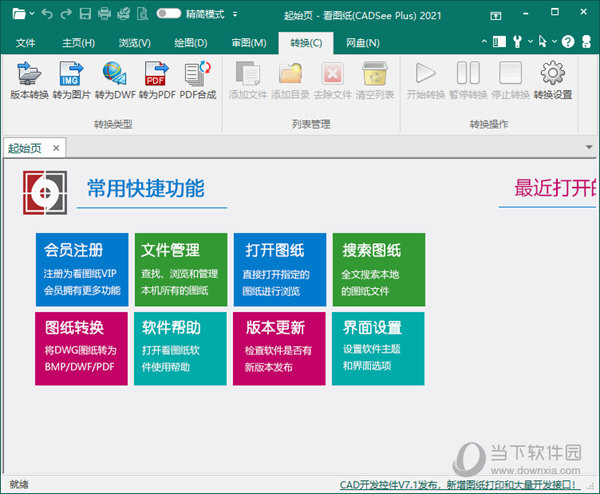Image resolution: width=600 pixels, height=494 pixels.
Task: Click the 会员注册 tile
Action: click(82, 270)
